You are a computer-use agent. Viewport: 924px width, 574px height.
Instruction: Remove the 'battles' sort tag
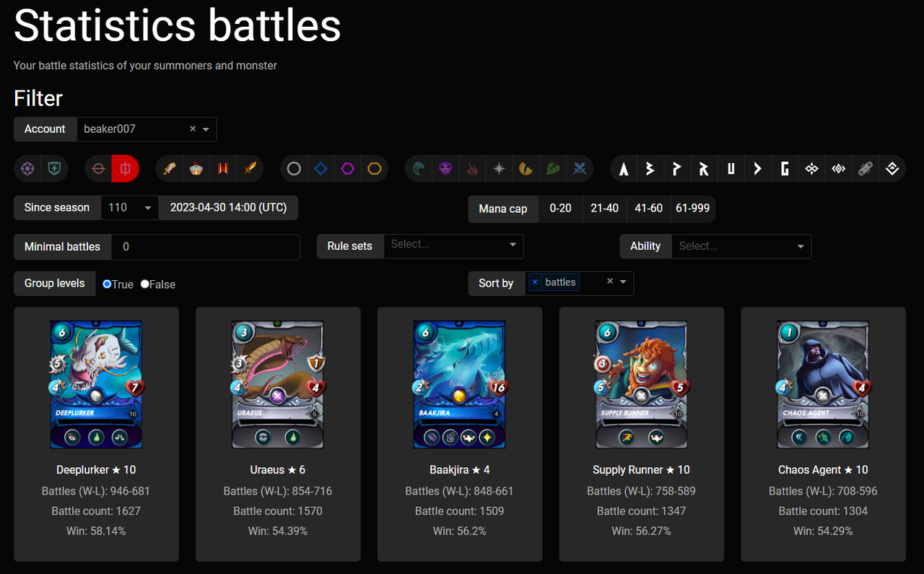point(535,282)
